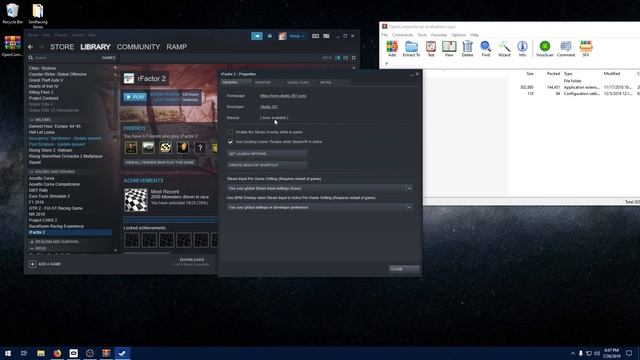This screenshot has width=640, height=360.
Task: Open the STORE section in Steam
Action: click(x=62, y=47)
